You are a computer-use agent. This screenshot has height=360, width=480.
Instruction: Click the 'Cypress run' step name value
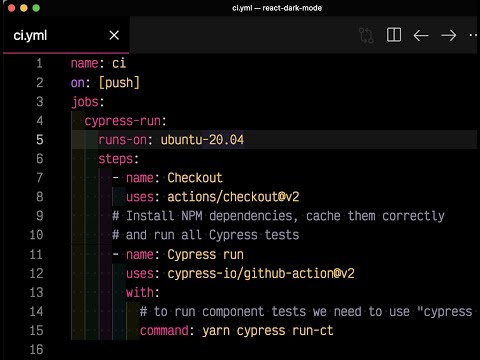tap(205, 255)
